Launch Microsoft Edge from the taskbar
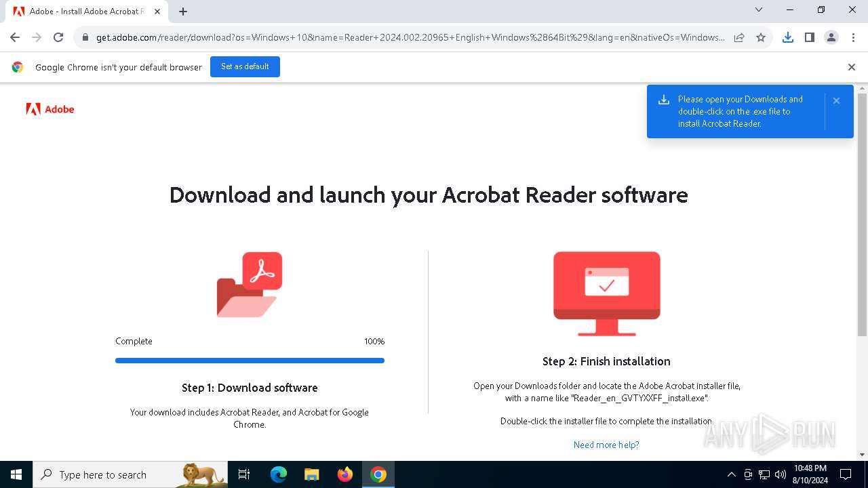The image size is (868, 488). [x=279, y=474]
